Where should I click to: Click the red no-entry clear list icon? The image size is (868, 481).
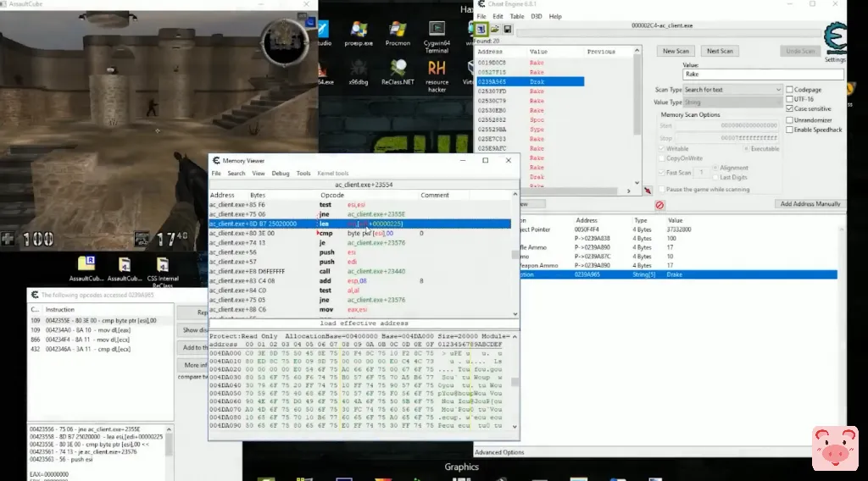[x=659, y=205]
